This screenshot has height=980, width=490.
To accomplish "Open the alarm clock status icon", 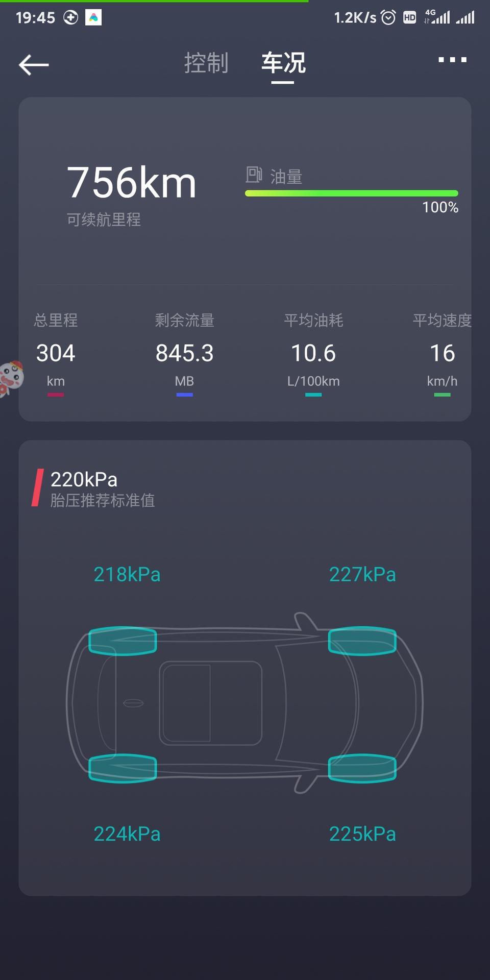I will (x=388, y=18).
